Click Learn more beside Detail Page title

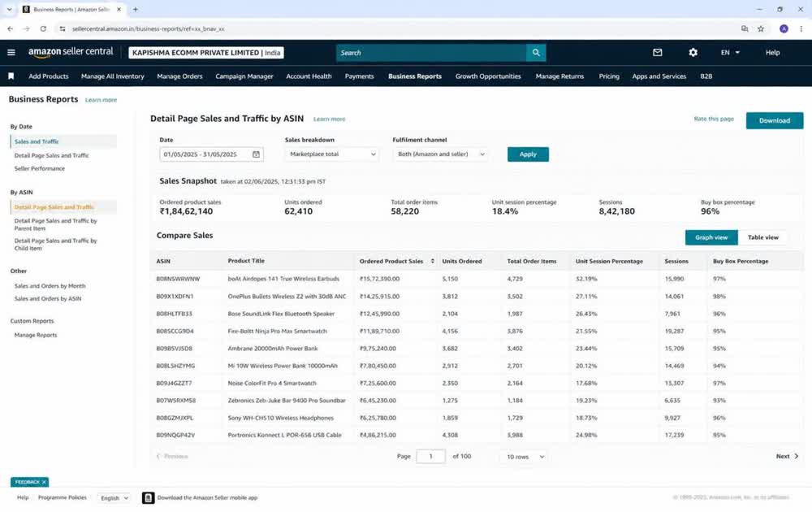(x=330, y=119)
